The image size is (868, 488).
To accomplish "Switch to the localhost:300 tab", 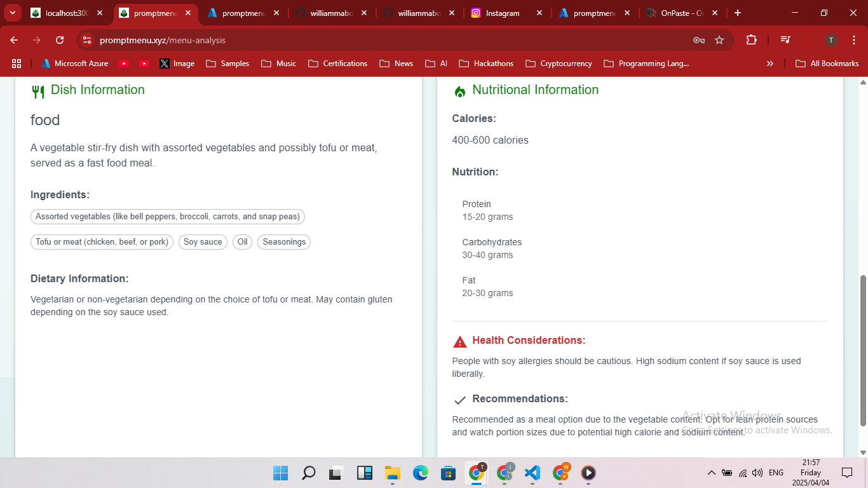I will coord(67,13).
